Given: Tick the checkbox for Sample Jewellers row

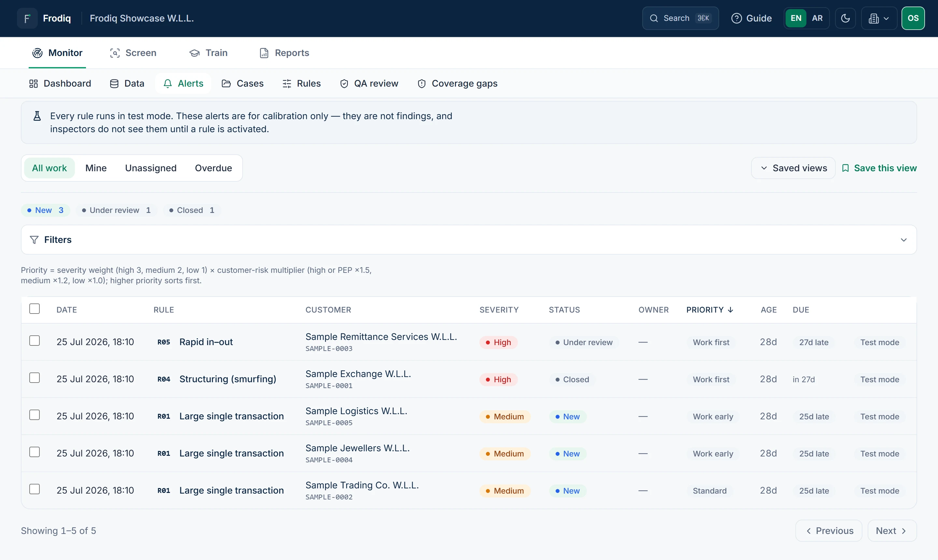Looking at the screenshot, I should point(34,452).
